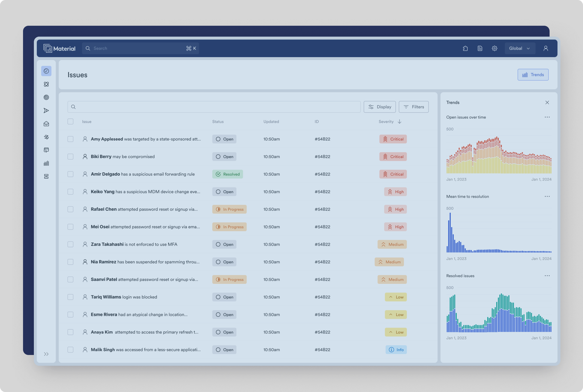Open the Global dropdown
This screenshot has width=583, height=392.
(x=520, y=48)
